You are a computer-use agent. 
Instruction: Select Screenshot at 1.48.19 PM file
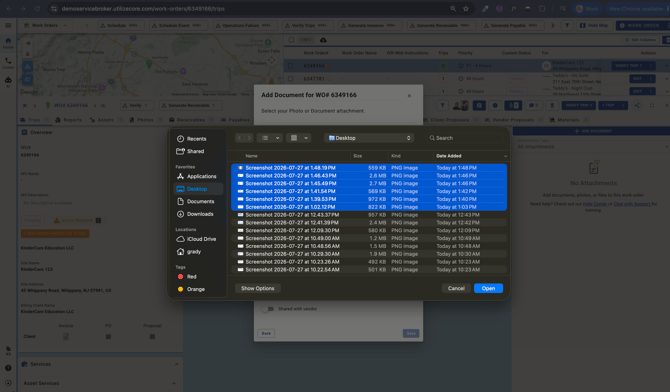(x=369, y=168)
